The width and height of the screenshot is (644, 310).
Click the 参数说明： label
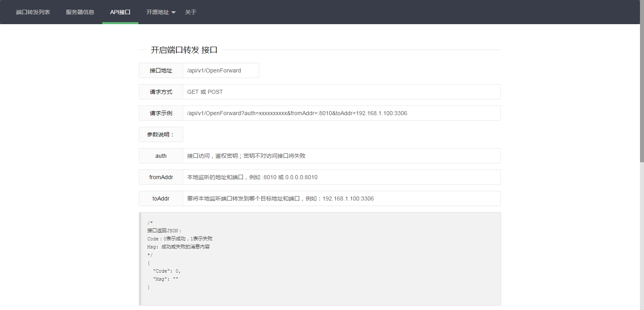(161, 134)
